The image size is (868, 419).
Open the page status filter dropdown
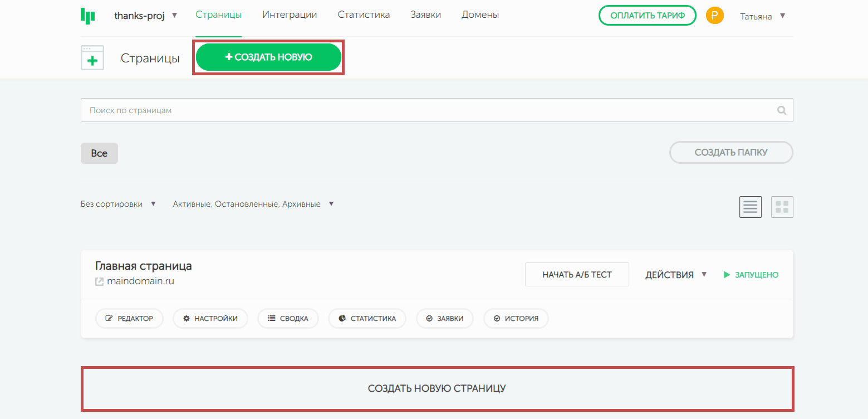(x=253, y=204)
